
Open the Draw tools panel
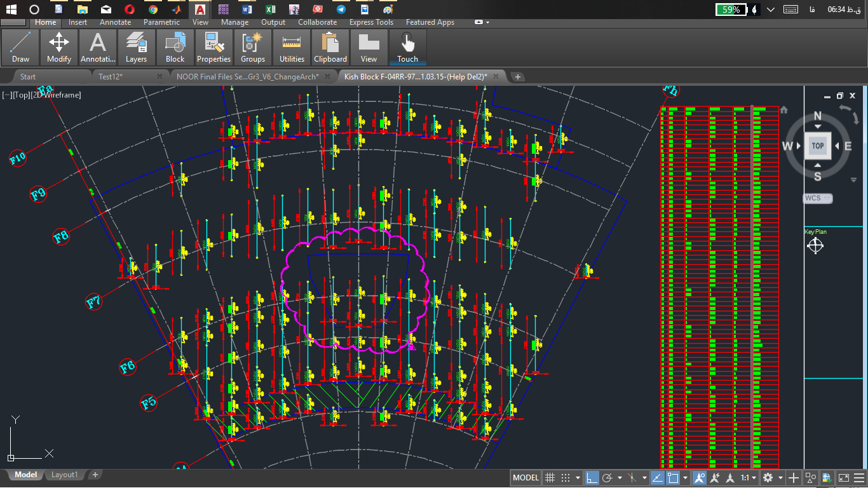(20, 47)
